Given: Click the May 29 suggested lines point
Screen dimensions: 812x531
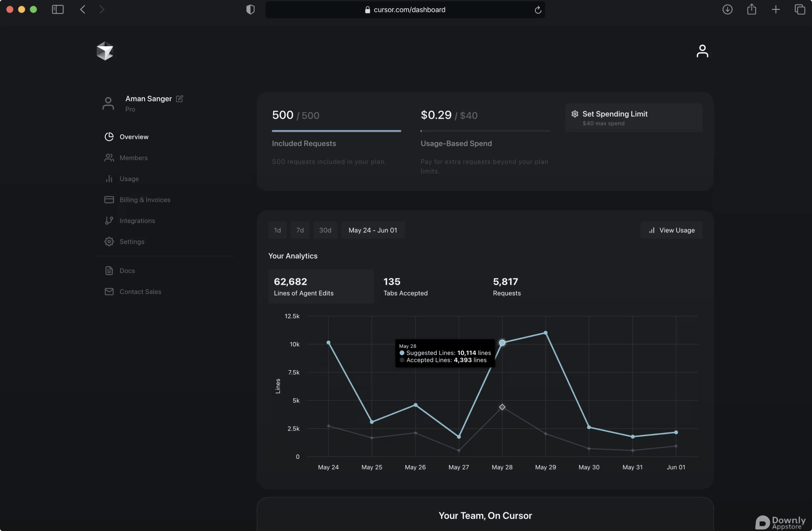Looking at the screenshot, I should 545,333.
